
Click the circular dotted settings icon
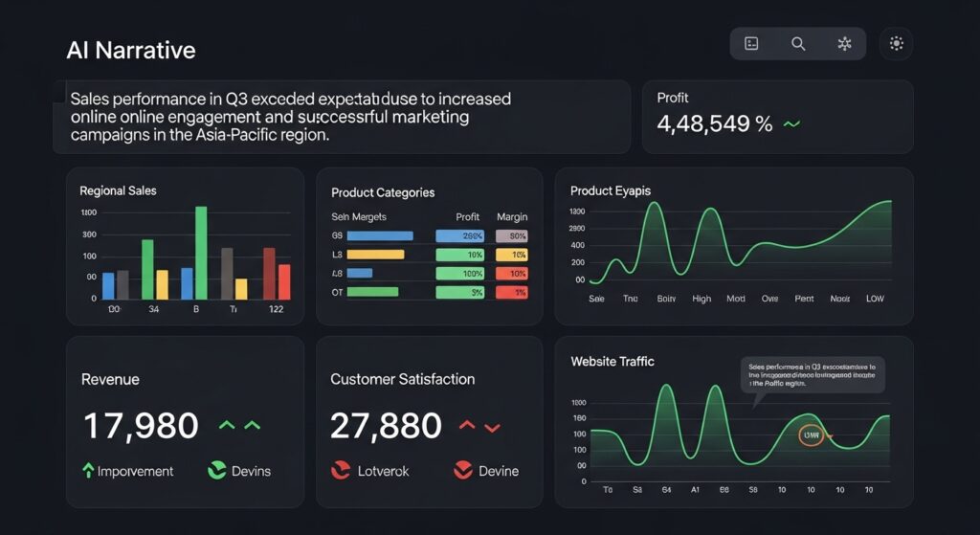897,44
